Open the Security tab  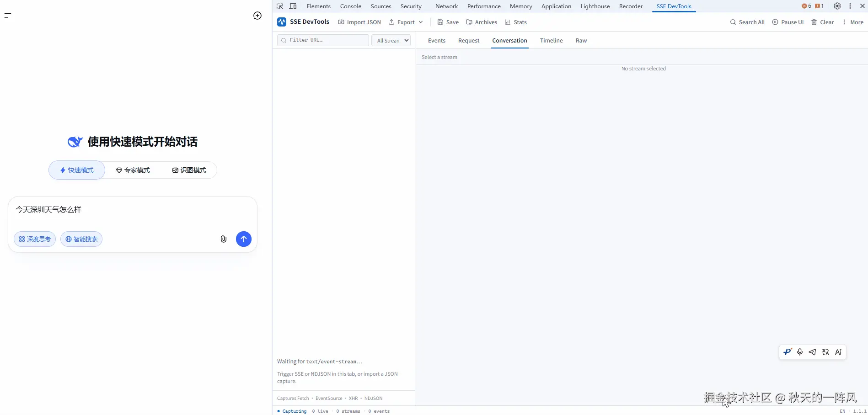point(411,6)
